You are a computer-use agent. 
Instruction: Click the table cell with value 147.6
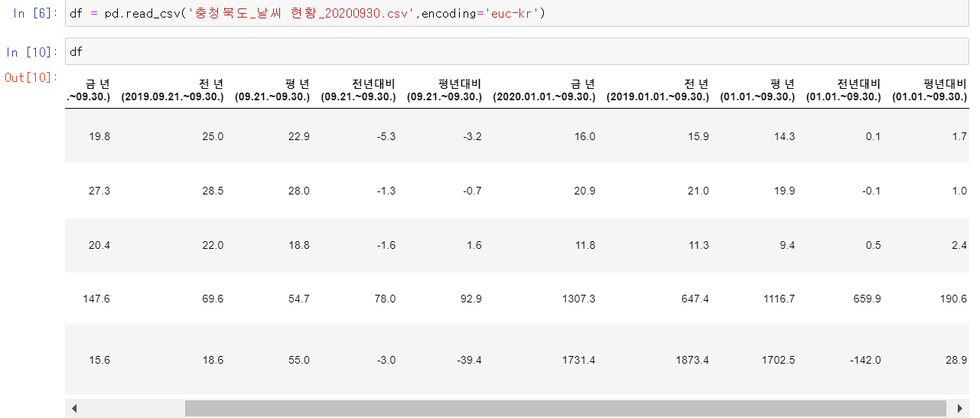96,299
